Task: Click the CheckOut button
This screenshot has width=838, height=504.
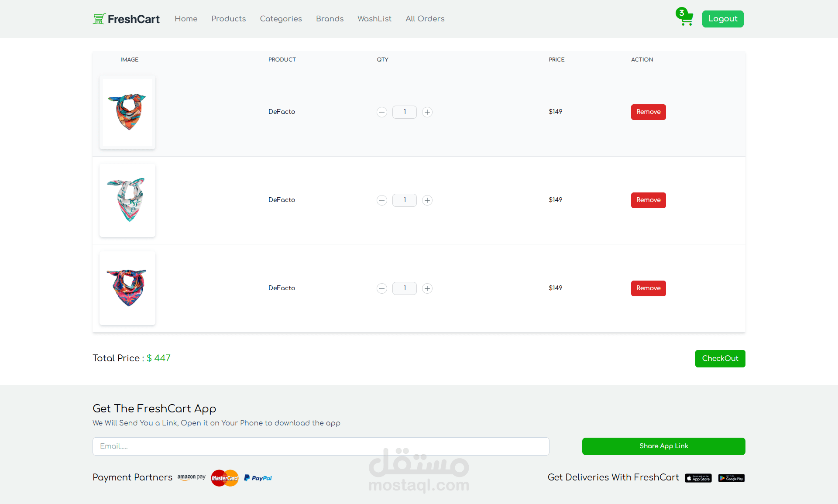Action: 720,358
